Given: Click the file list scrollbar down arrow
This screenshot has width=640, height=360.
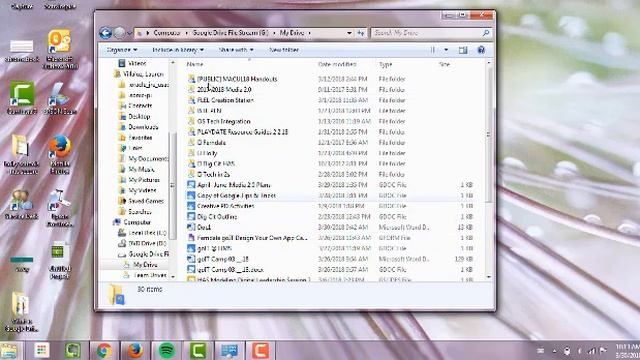Looking at the screenshot, I should [x=489, y=277].
